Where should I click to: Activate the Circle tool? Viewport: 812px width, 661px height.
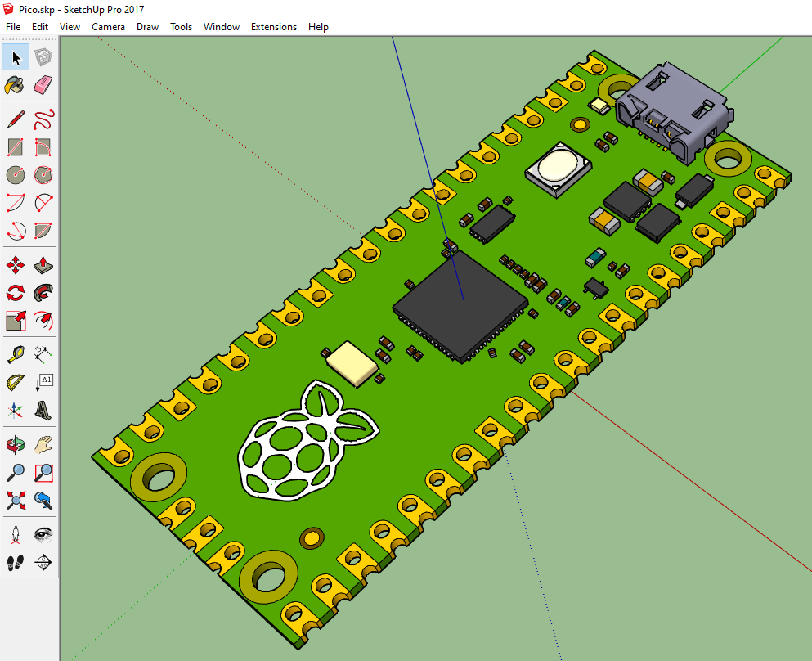(x=14, y=174)
